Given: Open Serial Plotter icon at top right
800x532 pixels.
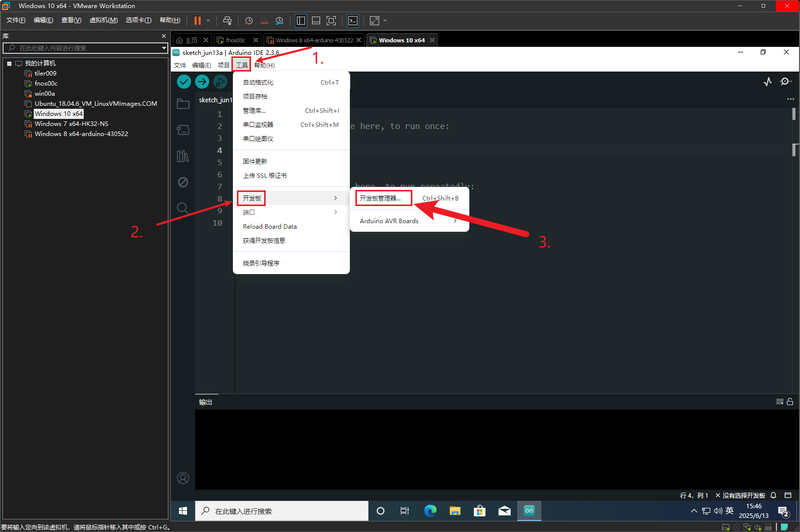Looking at the screenshot, I should pyautogui.click(x=768, y=82).
